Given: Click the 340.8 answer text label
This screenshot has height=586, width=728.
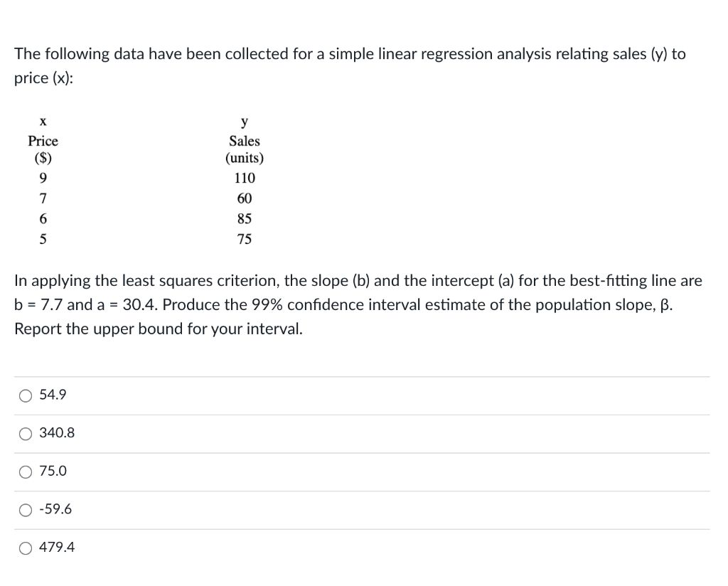Looking at the screenshot, I should pyautogui.click(x=57, y=433).
